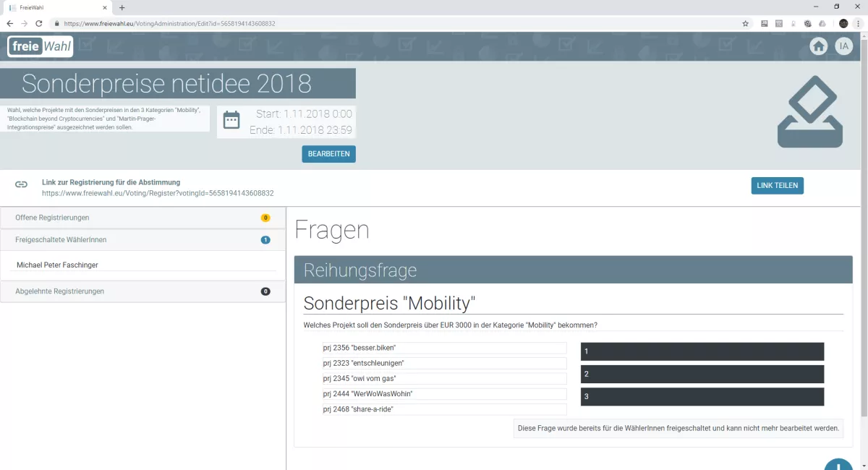Viewport: 868px width, 470px height.
Task: Open the Chrome three-dot menu
Action: point(858,23)
